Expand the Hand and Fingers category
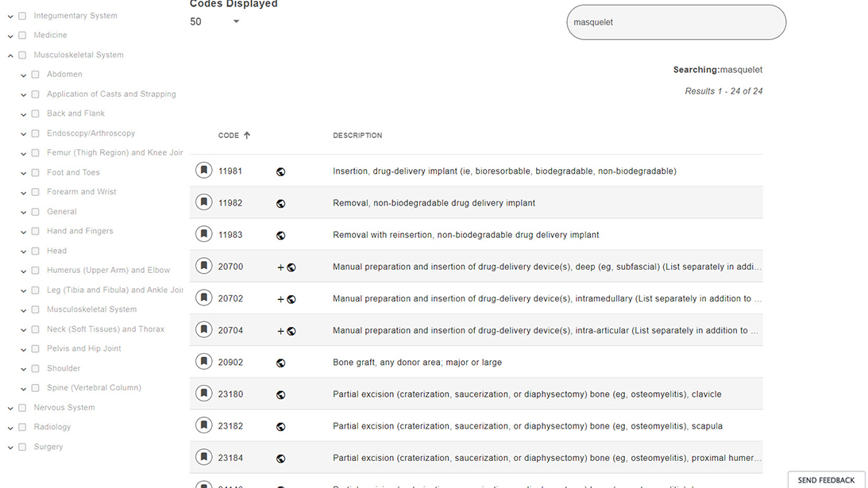 [24, 232]
